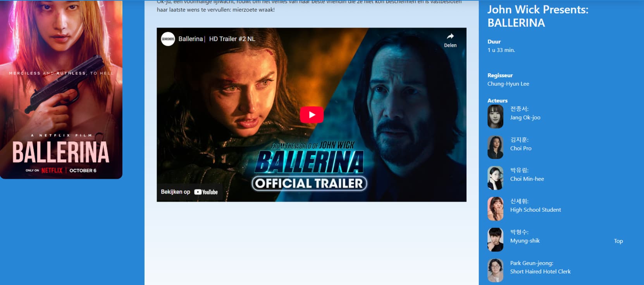Click role text High School Student
Image resolution: width=644 pixels, height=285 pixels.
[x=536, y=210]
